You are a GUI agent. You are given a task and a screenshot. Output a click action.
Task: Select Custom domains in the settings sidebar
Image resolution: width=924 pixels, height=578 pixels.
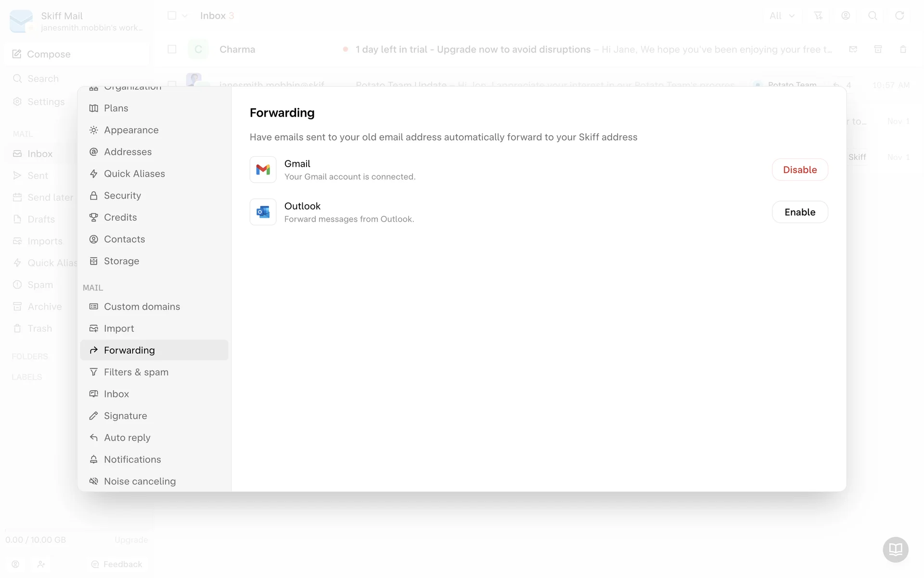[x=141, y=306]
